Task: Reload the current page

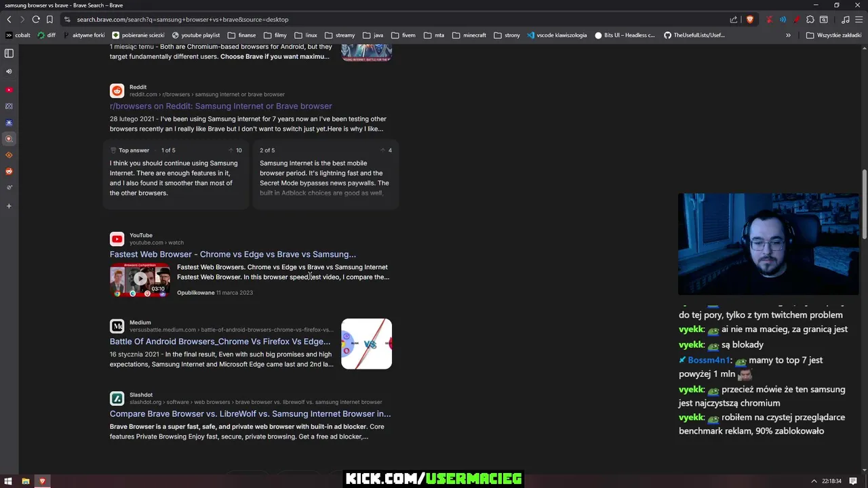Action: pos(36,20)
